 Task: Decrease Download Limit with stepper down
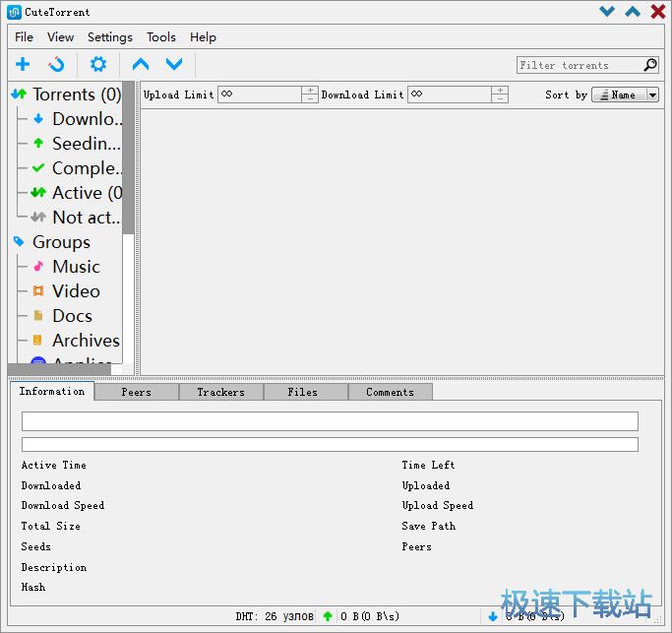(500, 99)
